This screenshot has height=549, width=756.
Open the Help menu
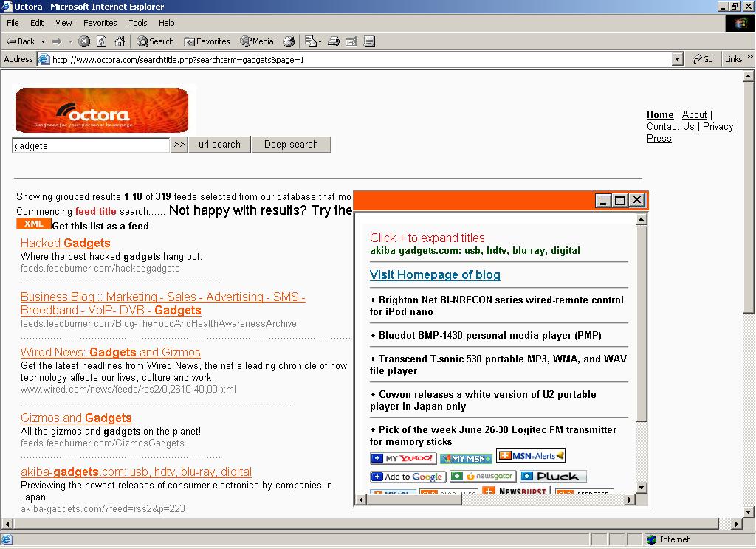click(x=166, y=23)
